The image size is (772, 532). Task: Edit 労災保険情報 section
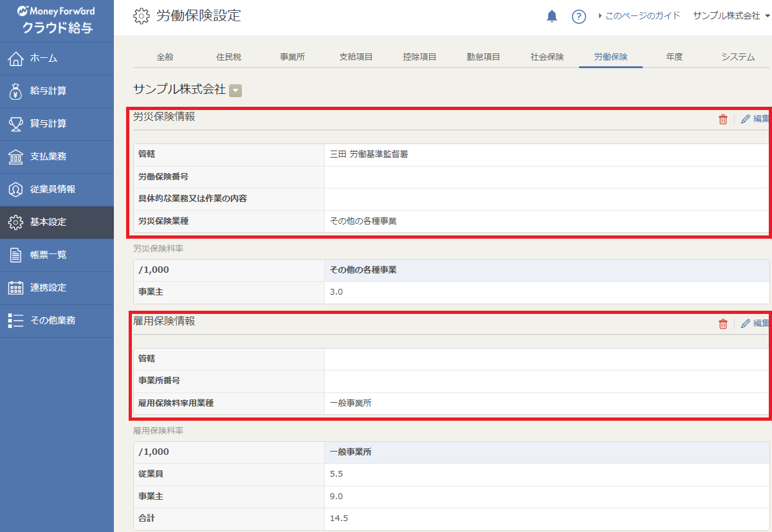(755, 119)
